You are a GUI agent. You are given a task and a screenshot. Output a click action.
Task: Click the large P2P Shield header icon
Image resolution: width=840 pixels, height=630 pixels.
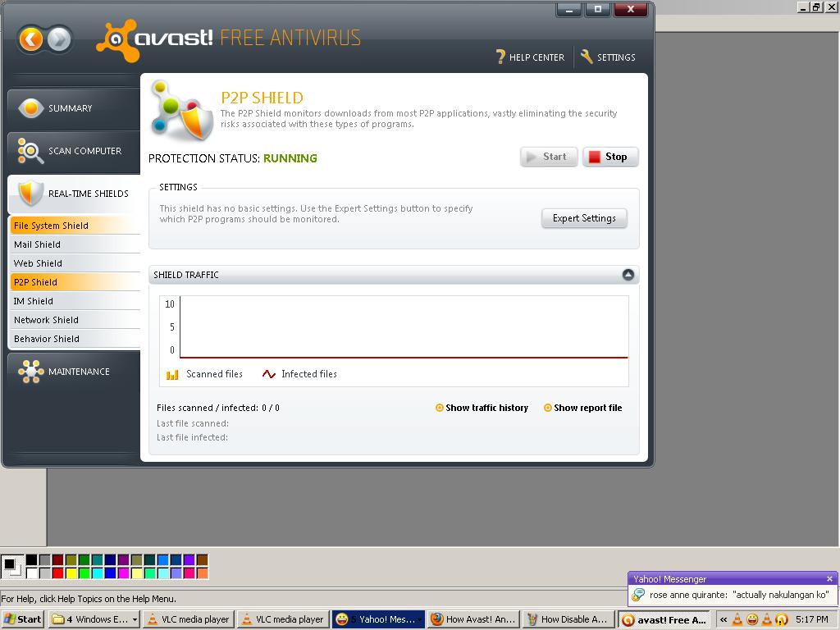(181, 110)
